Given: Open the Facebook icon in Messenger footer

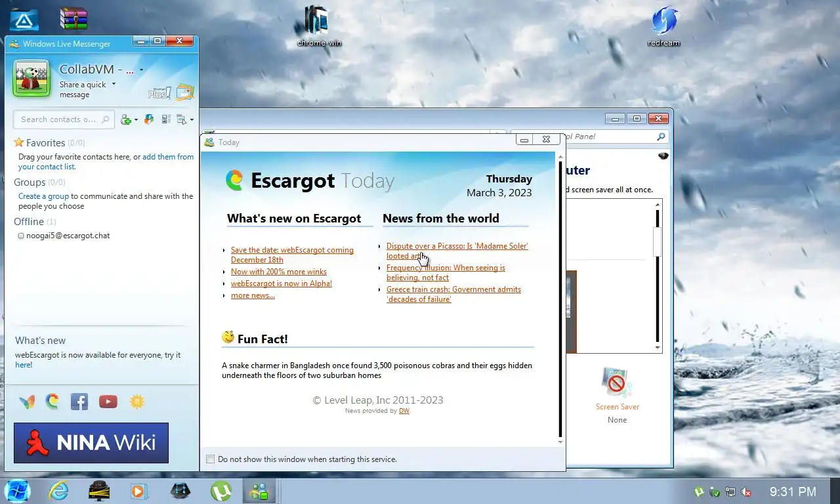Looking at the screenshot, I should [x=79, y=402].
